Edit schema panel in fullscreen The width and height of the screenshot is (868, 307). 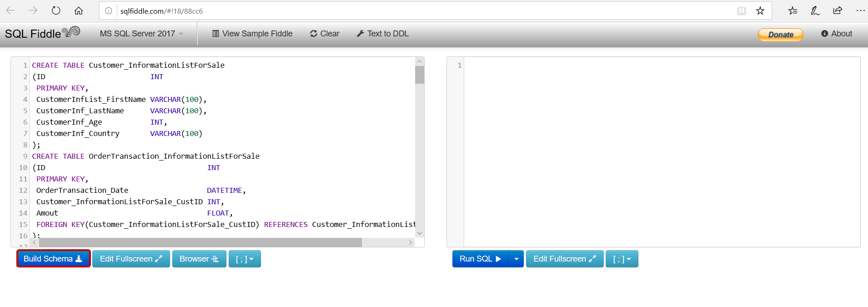[131, 259]
